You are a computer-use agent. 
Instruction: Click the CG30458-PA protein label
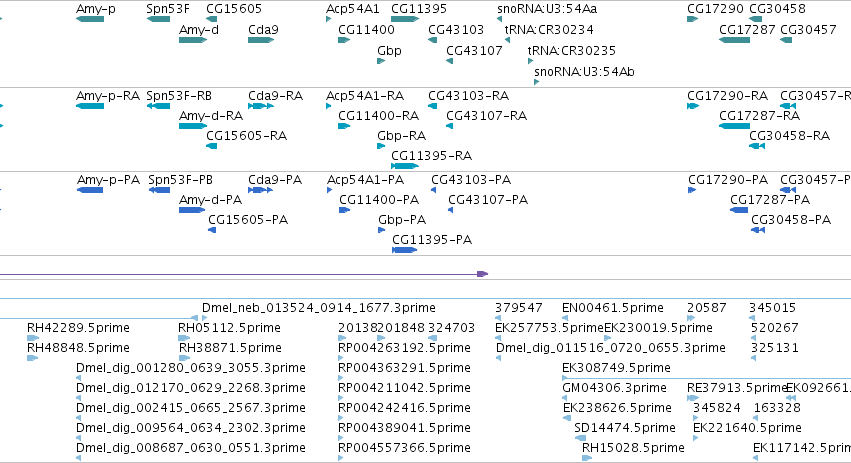[791, 220]
